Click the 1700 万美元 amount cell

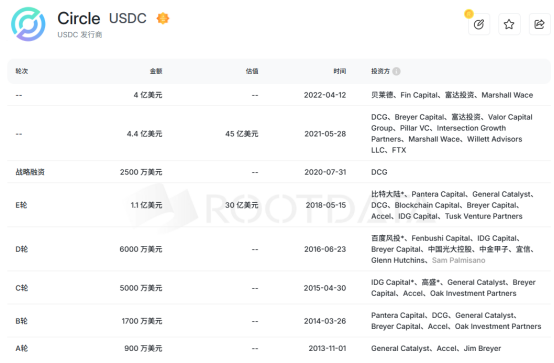(142, 321)
